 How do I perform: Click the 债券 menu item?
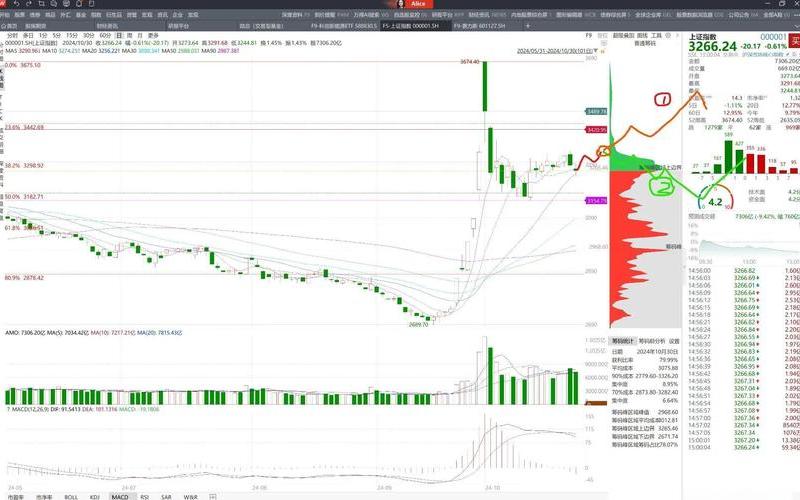(x=35, y=15)
